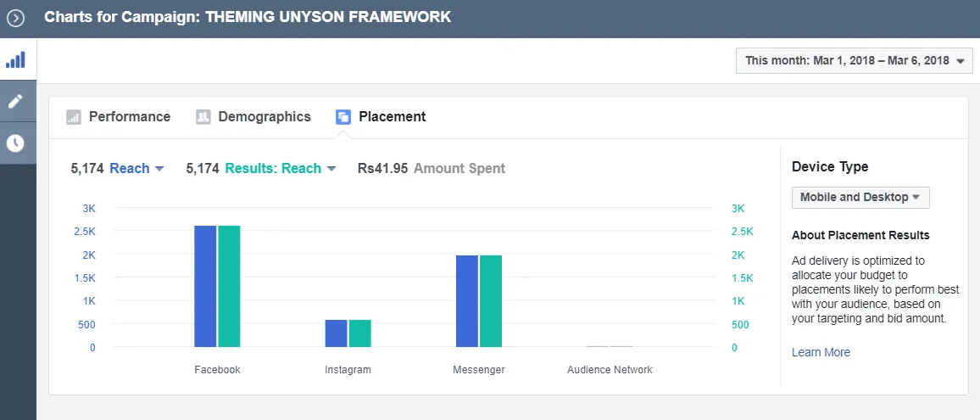This screenshot has height=420, width=980.
Task: Click the Device Type heading
Action: [x=830, y=166]
